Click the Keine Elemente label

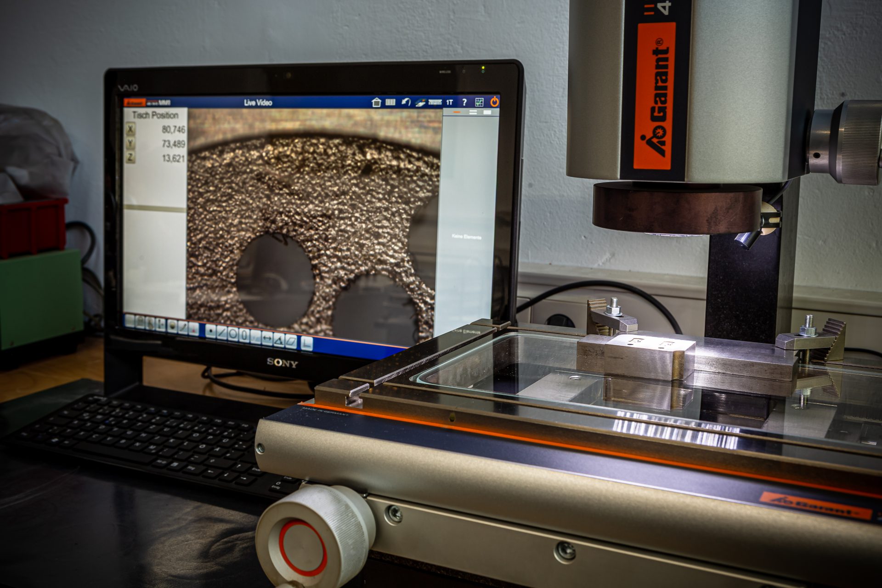point(467,237)
